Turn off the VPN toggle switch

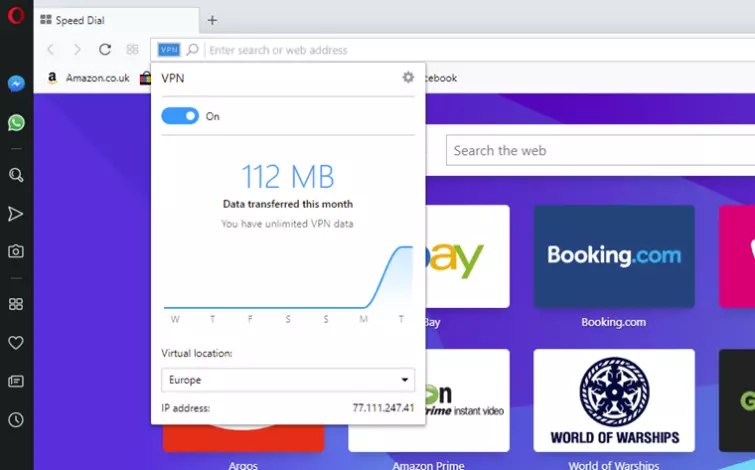180,116
